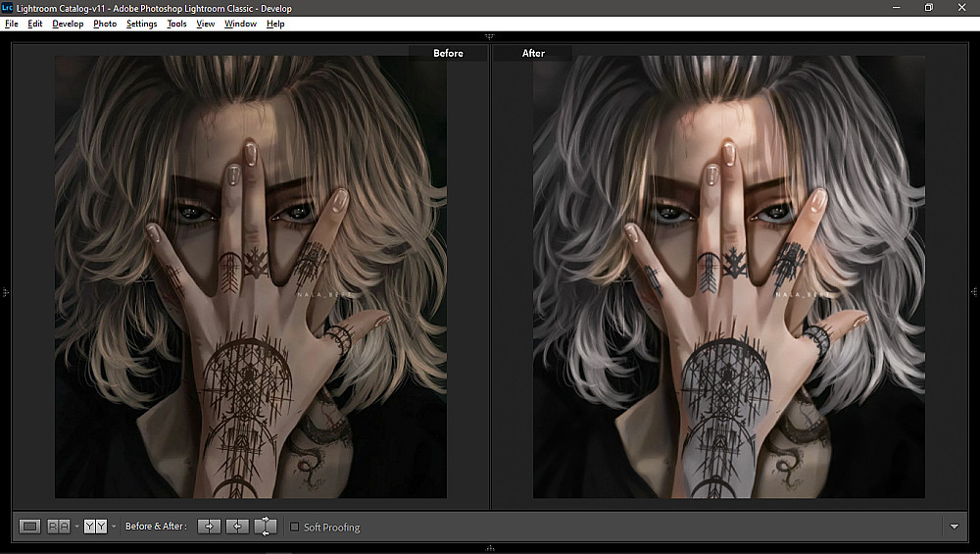Restore down the Lightroom window
This screenshot has height=554, width=980.
point(929,8)
